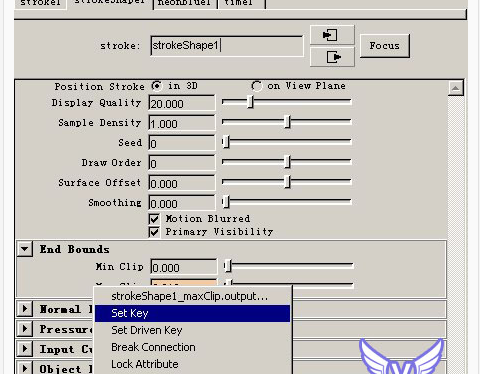The height and width of the screenshot is (374, 480).
Task: Expand the Input Curves section arrow
Action: (x=25, y=349)
